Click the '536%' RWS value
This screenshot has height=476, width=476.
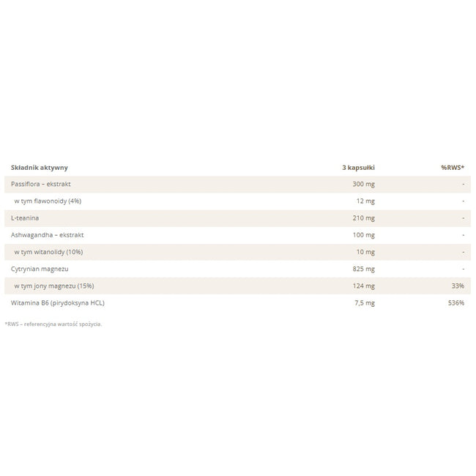456,303
